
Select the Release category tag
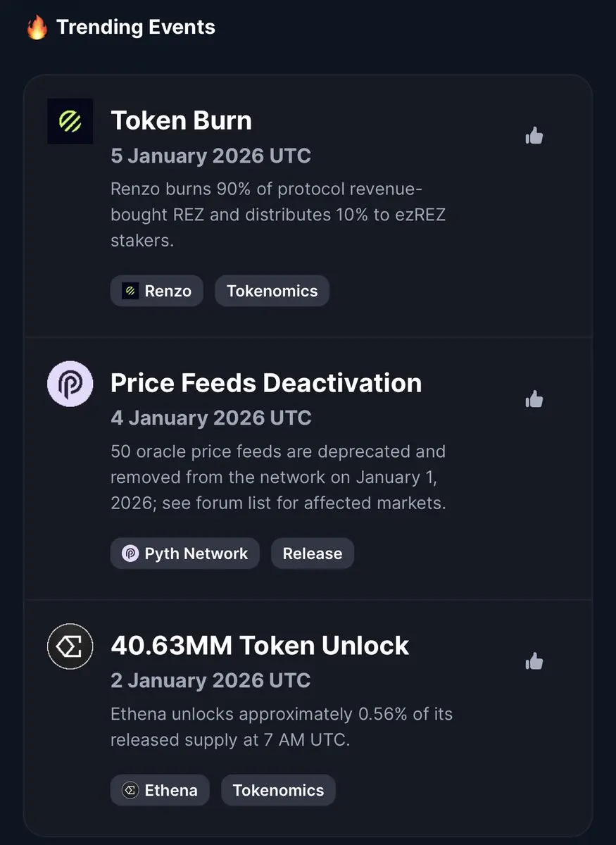point(312,553)
